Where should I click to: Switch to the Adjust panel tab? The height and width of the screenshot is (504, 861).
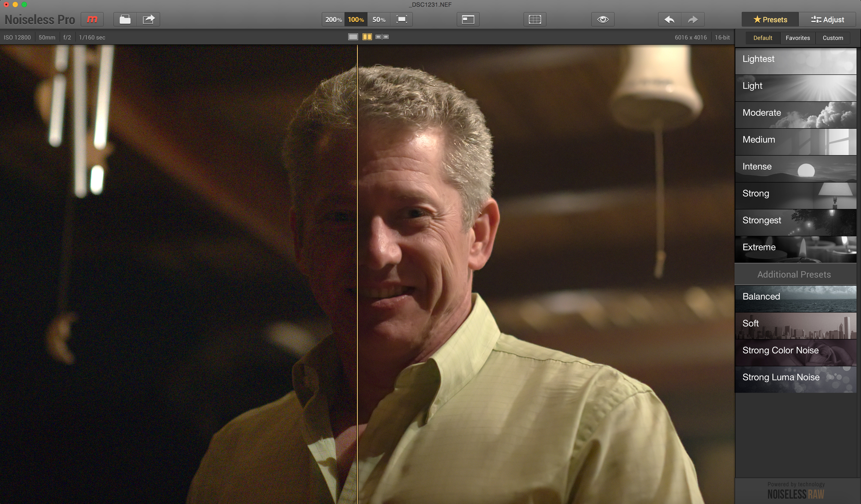click(828, 20)
